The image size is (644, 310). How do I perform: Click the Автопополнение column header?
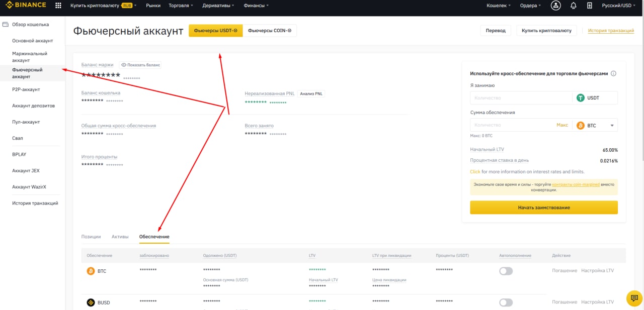pos(515,256)
